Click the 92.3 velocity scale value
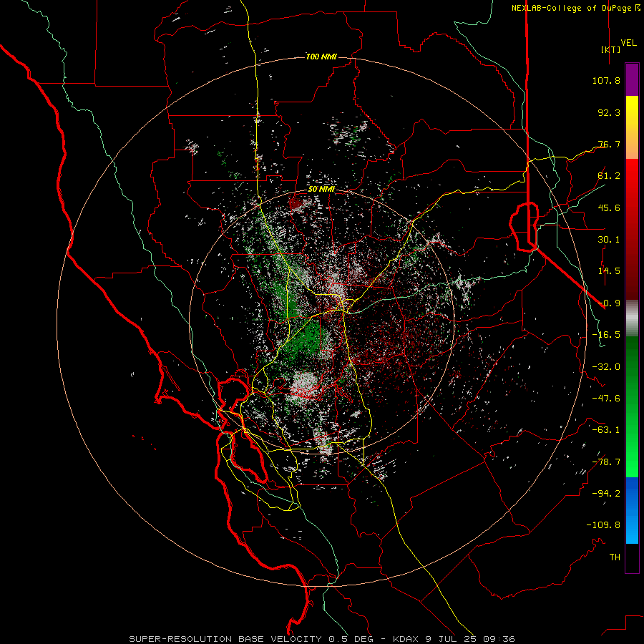This screenshot has width=644, height=644. [x=609, y=112]
